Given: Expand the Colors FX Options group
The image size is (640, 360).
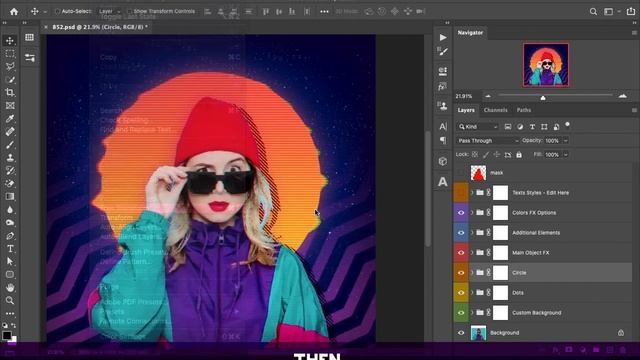Looking at the screenshot, I should (x=472, y=213).
